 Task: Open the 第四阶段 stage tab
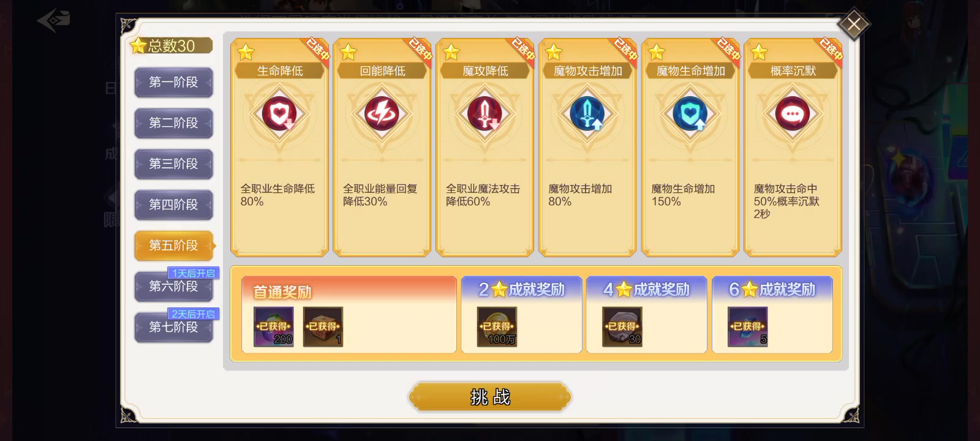pos(174,205)
